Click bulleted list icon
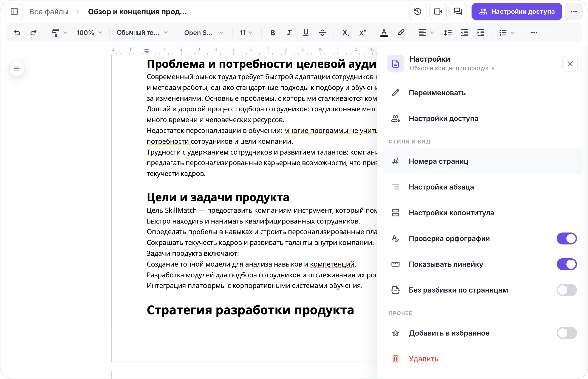 pos(503,32)
